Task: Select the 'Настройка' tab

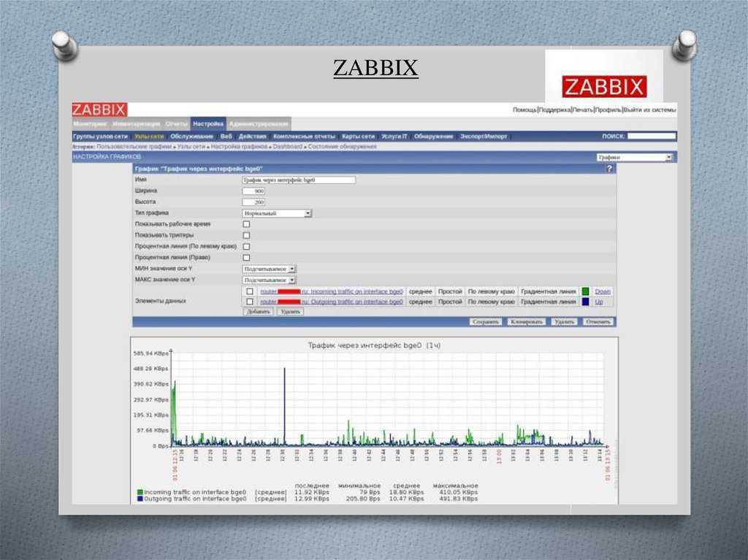Action: pyautogui.click(x=208, y=124)
